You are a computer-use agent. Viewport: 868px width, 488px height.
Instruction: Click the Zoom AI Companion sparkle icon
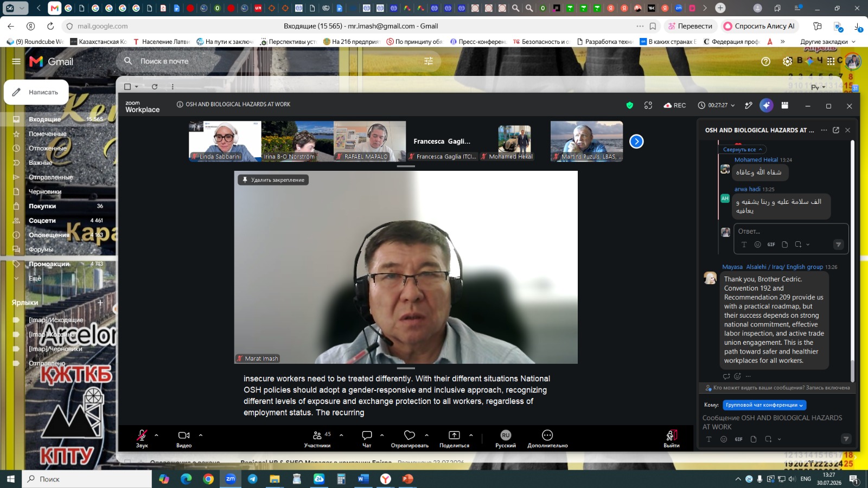[766, 106]
